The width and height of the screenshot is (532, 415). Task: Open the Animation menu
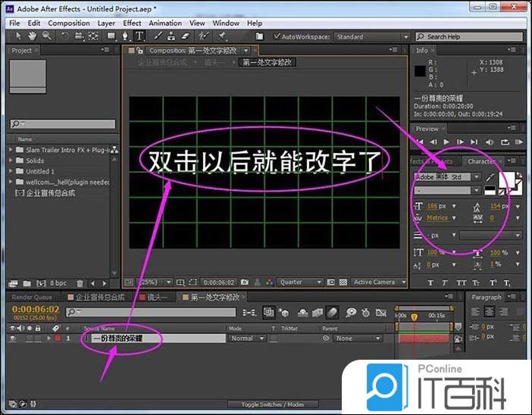pos(164,23)
